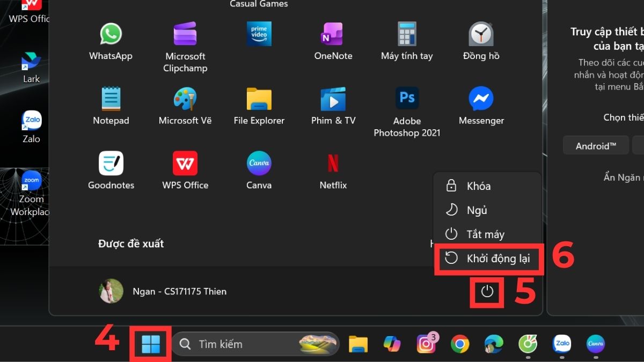Open OneNote from pinned apps
This screenshot has height=362, width=644.
point(333,42)
